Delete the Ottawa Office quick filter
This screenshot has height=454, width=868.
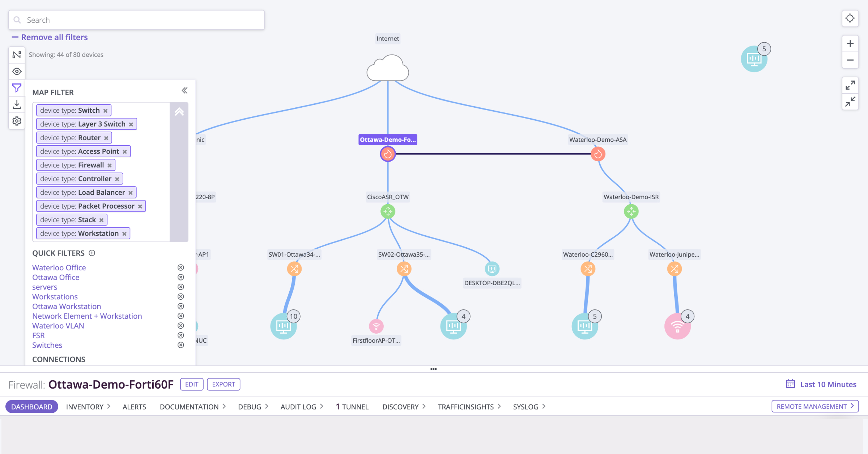click(181, 277)
